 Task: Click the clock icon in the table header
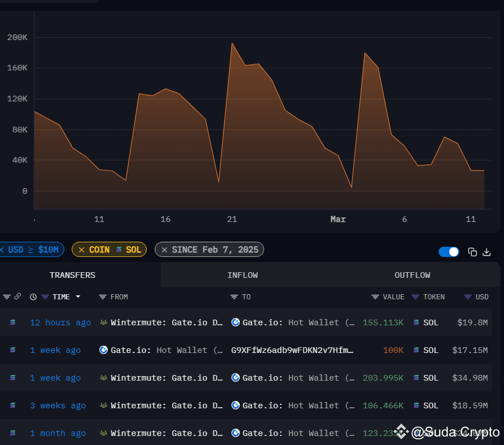point(32,296)
